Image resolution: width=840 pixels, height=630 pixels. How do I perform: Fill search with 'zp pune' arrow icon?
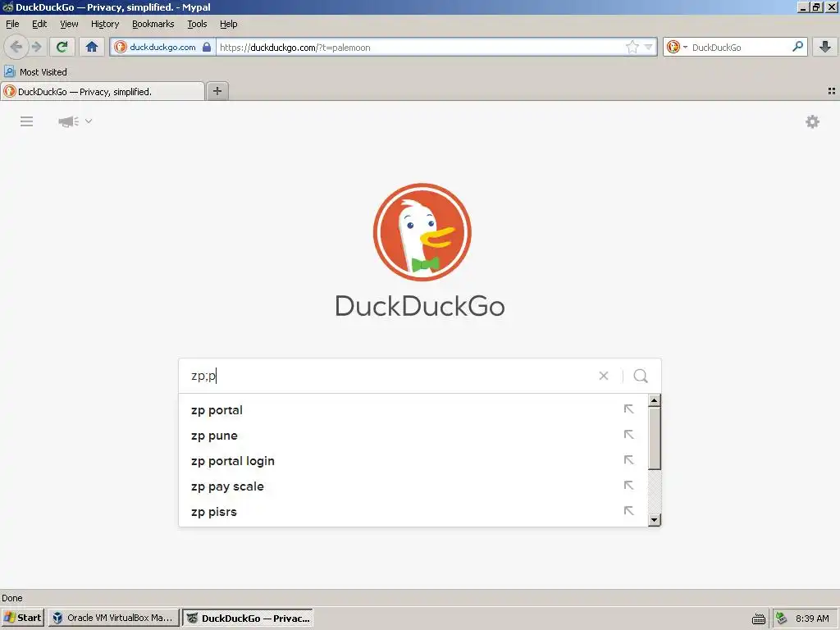click(629, 435)
